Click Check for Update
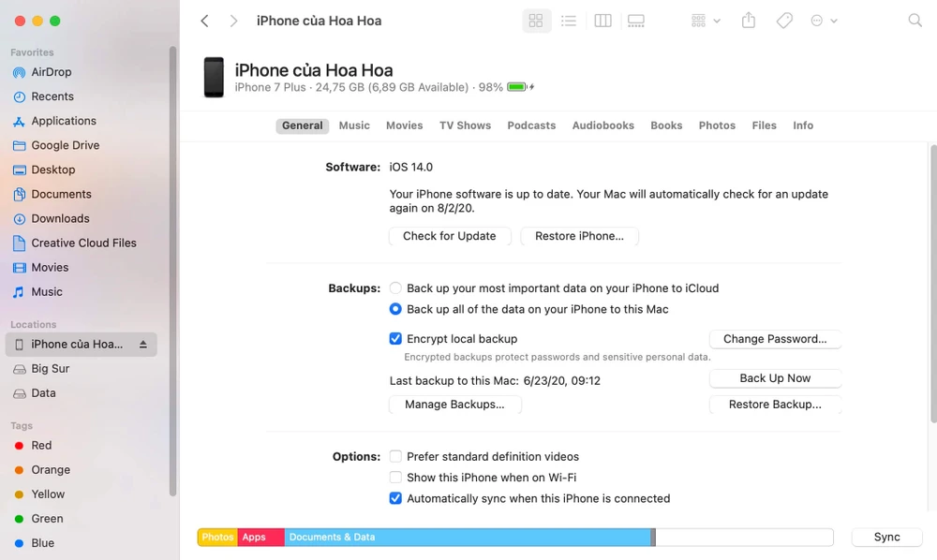Viewport: 937px width, 560px height. coord(450,236)
